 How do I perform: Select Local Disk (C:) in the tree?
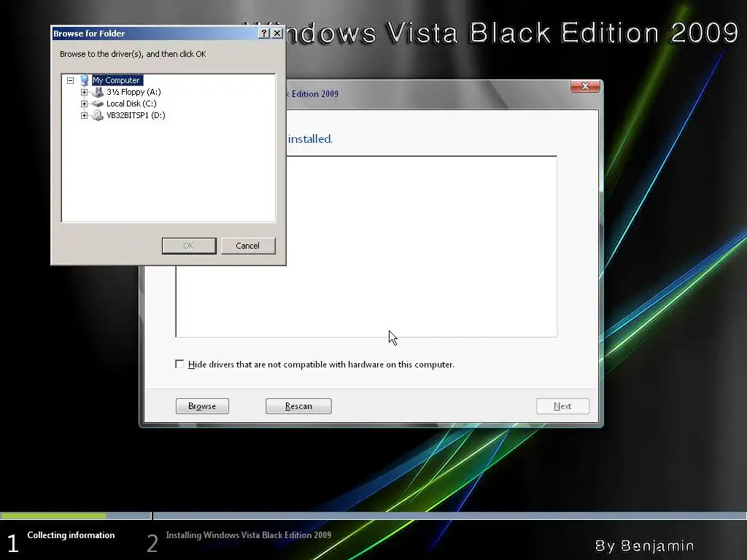pyautogui.click(x=131, y=104)
